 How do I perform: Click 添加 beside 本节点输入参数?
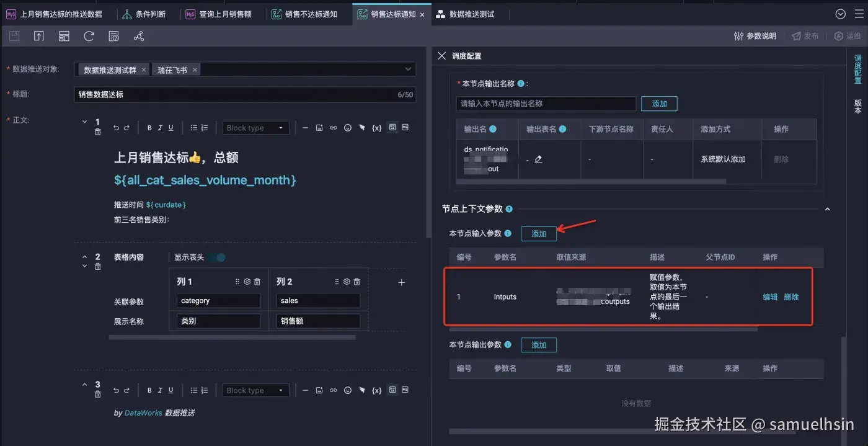point(539,234)
